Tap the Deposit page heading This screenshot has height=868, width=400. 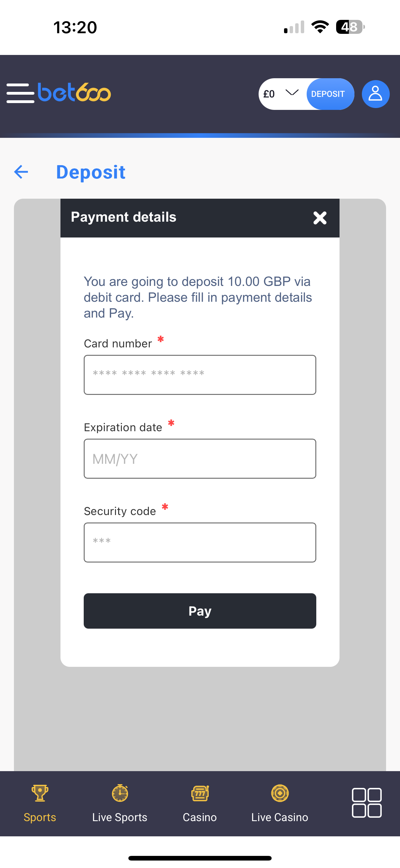(x=91, y=172)
